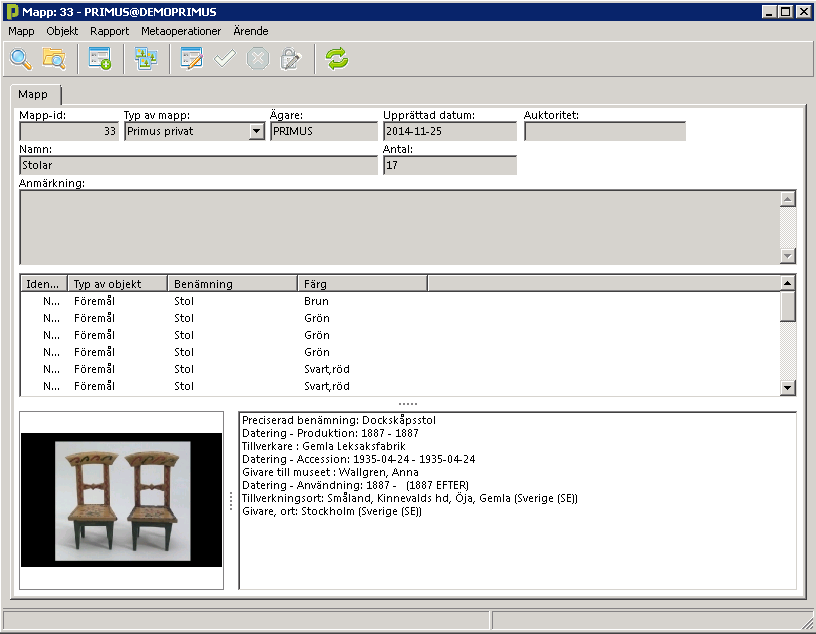Open the Mapp menu
This screenshot has width=816, height=634.
coord(21,31)
